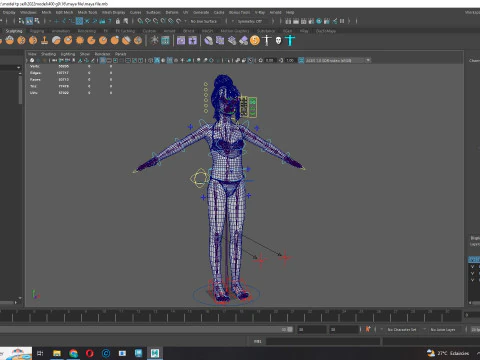This screenshot has height=360, width=480.
Task: Open Opera browser from the taskbar
Action: click(89, 353)
